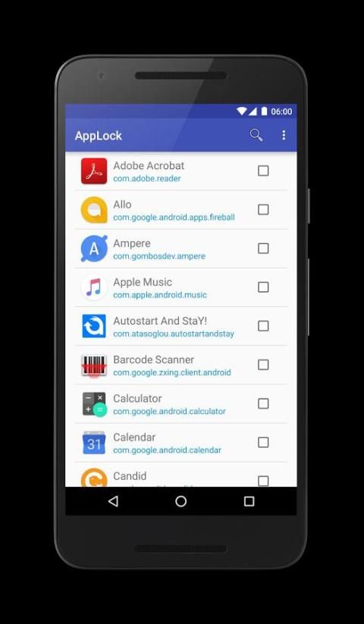Select the Calculator checkbox

(x=263, y=403)
